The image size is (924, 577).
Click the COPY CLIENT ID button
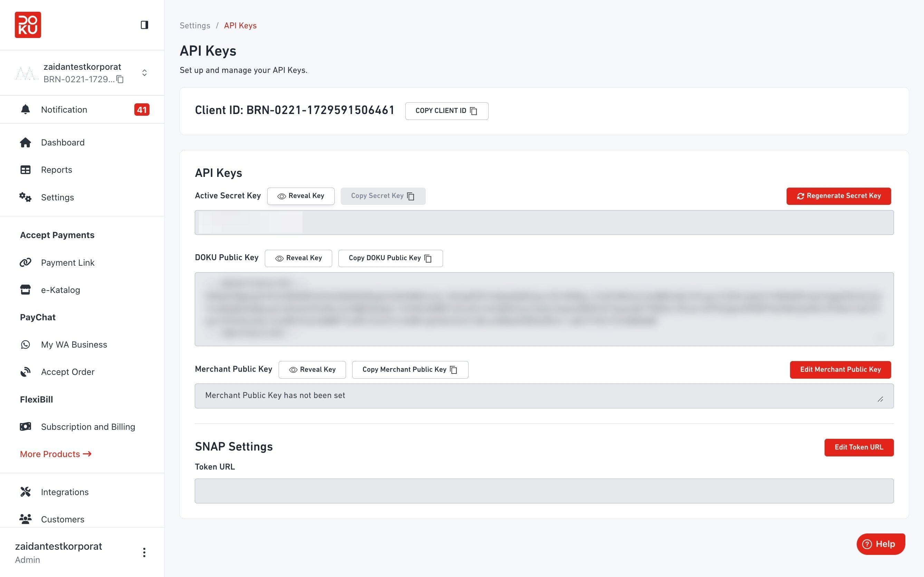pos(446,111)
